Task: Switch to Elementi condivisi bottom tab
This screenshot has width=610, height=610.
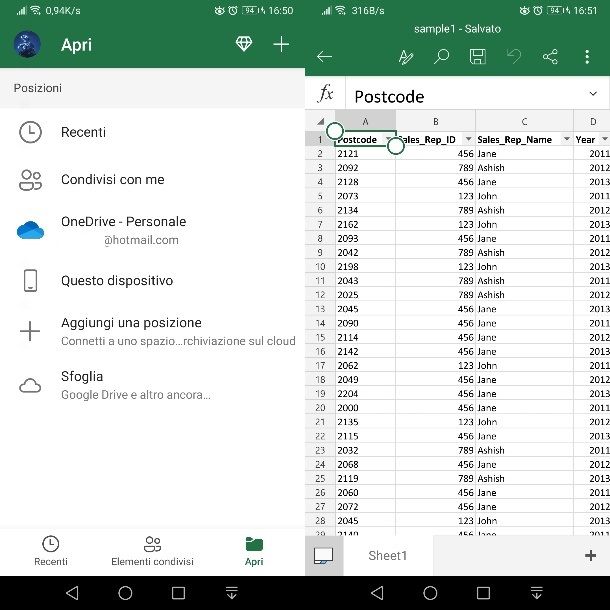Action: (x=152, y=550)
